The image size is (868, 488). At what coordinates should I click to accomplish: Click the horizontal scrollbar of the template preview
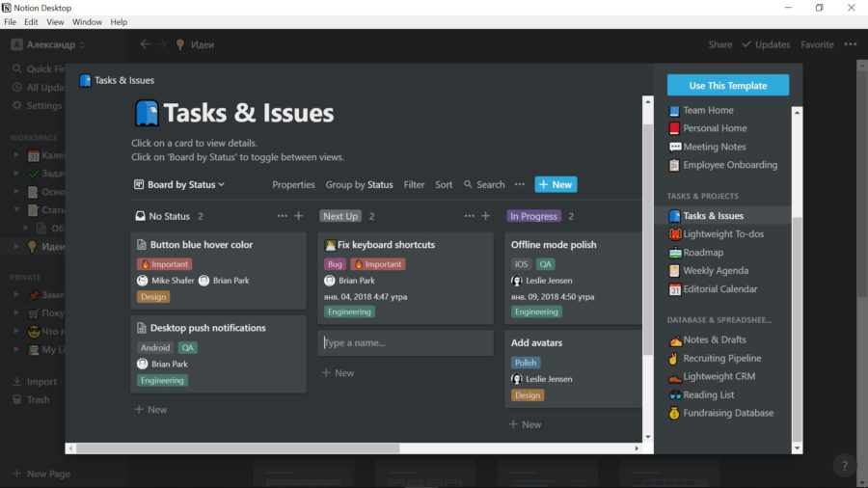pyautogui.click(x=238, y=448)
